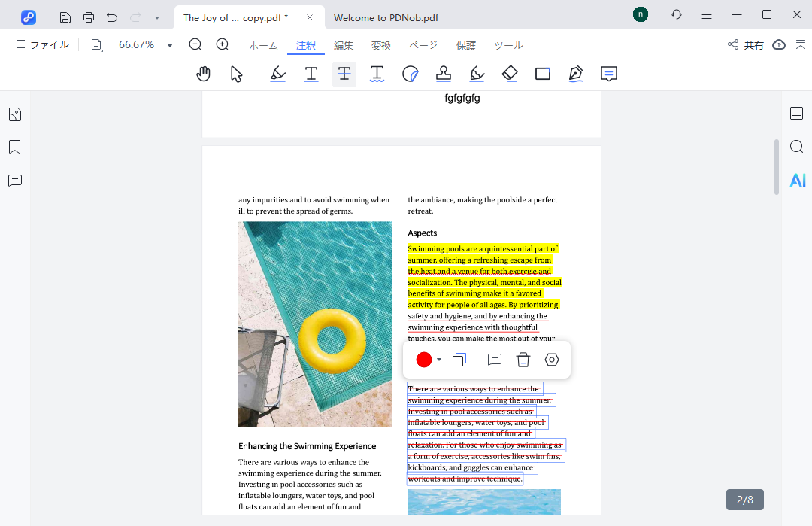Select the Hand pan tool
812x526 pixels.
pyautogui.click(x=203, y=74)
